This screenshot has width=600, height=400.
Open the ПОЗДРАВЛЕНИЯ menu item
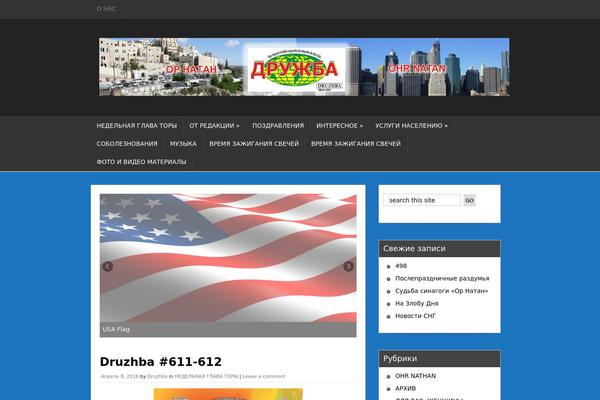click(278, 126)
